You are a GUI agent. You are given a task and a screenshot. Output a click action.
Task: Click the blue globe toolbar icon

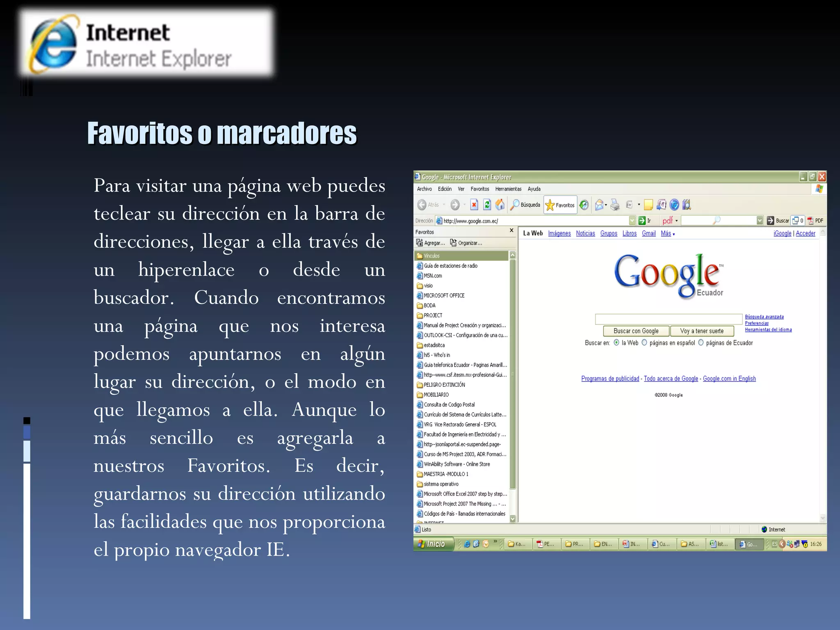[674, 205]
